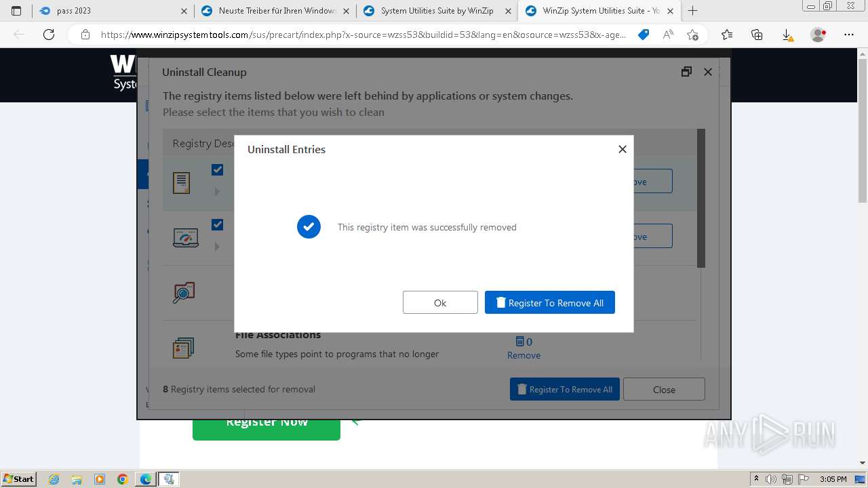Open the tab actions menu icon
The height and width of the screenshot is (488, 868).
[16, 11]
